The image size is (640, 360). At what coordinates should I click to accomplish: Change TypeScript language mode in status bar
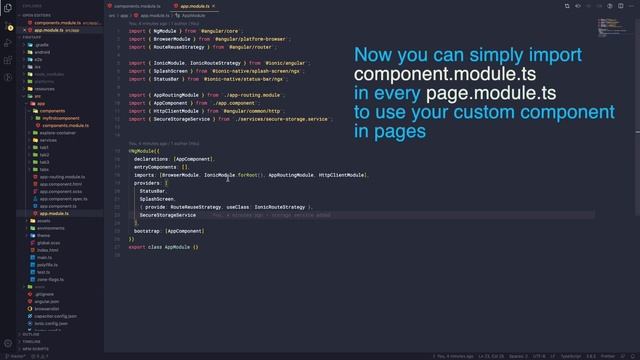click(x=570, y=356)
